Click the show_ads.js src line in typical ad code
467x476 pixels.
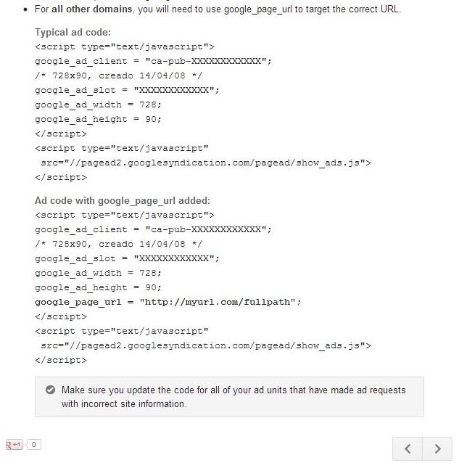[206, 163]
